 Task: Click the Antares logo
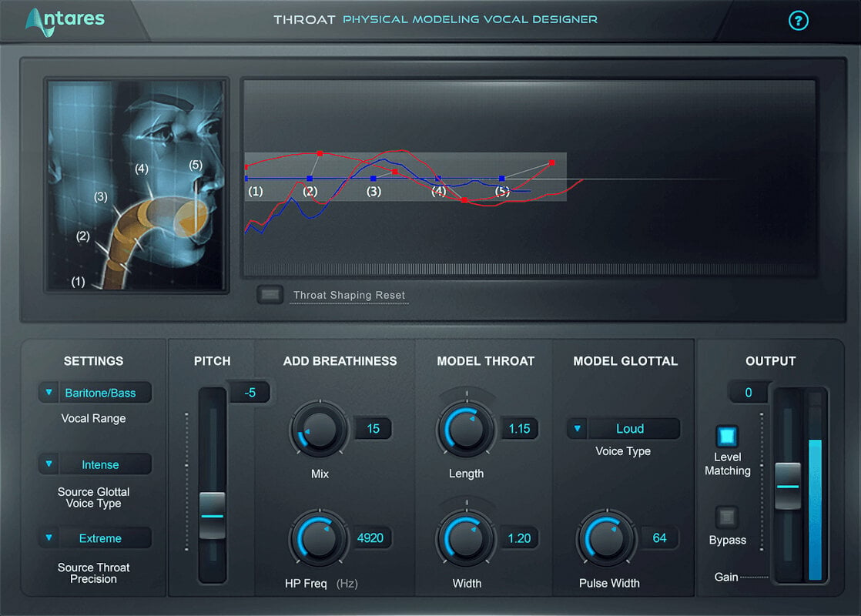pos(65,22)
